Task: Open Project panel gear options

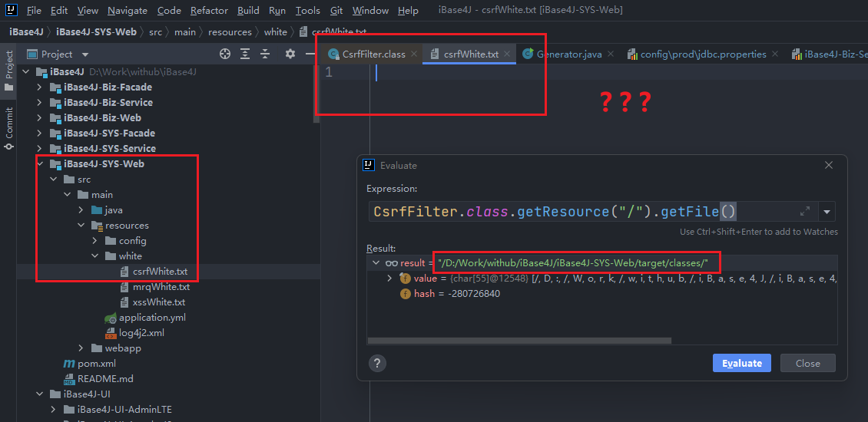Action: pyautogui.click(x=290, y=54)
